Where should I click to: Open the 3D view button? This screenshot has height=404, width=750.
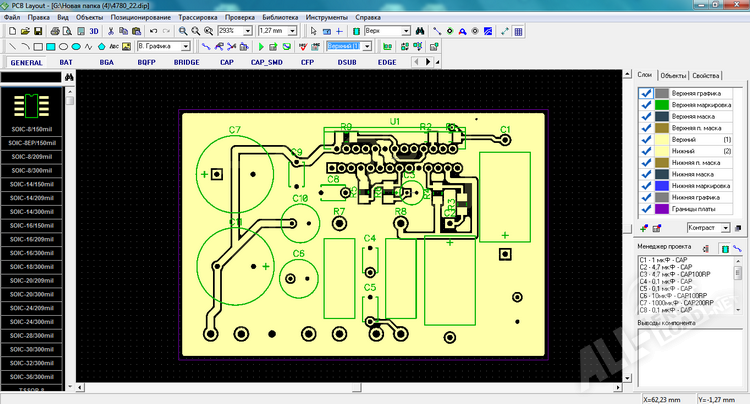[93, 32]
